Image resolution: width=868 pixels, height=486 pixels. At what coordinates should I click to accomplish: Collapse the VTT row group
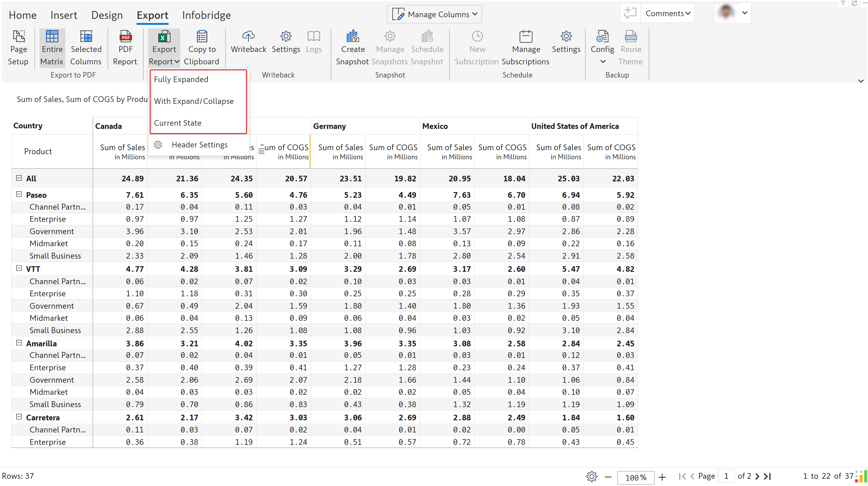[x=19, y=268]
